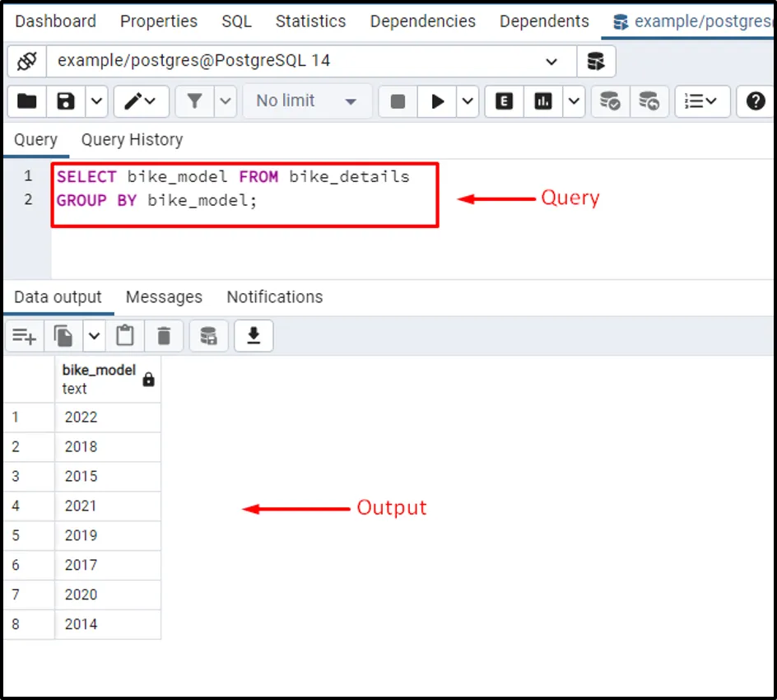Go to the Statistics tab
This screenshot has height=700, width=777.
[310, 21]
